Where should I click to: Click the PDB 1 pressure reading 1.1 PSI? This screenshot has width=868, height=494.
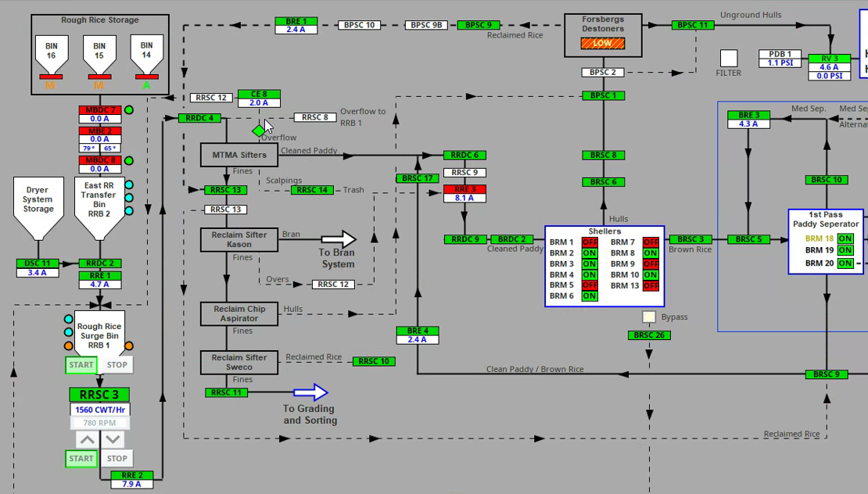click(780, 63)
